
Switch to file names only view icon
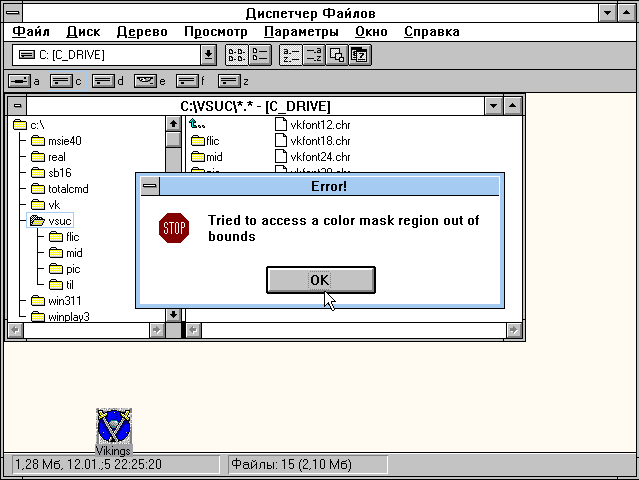click(x=236, y=55)
